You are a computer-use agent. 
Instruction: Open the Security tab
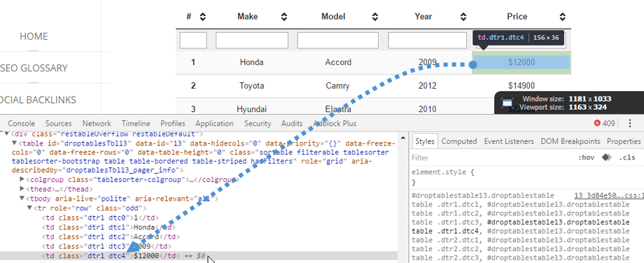click(258, 123)
